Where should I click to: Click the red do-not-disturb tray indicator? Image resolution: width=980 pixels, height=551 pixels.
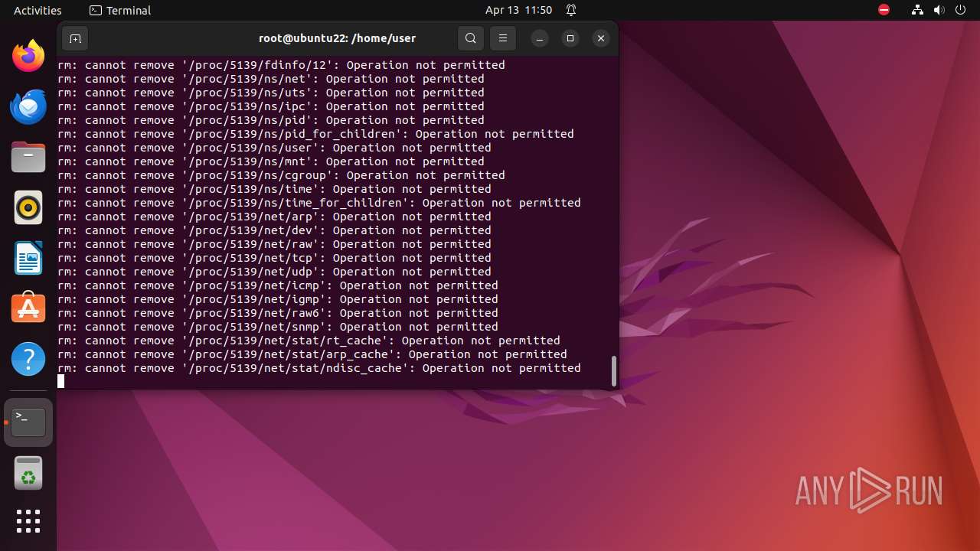[x=884, y=10]
